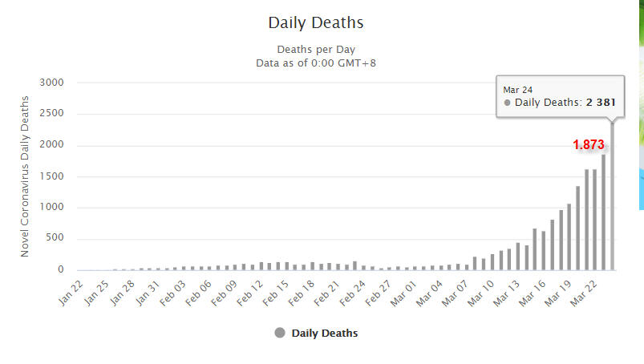
Task: Toggle the Daily Deaths legend label
Action: click(325, 334)
